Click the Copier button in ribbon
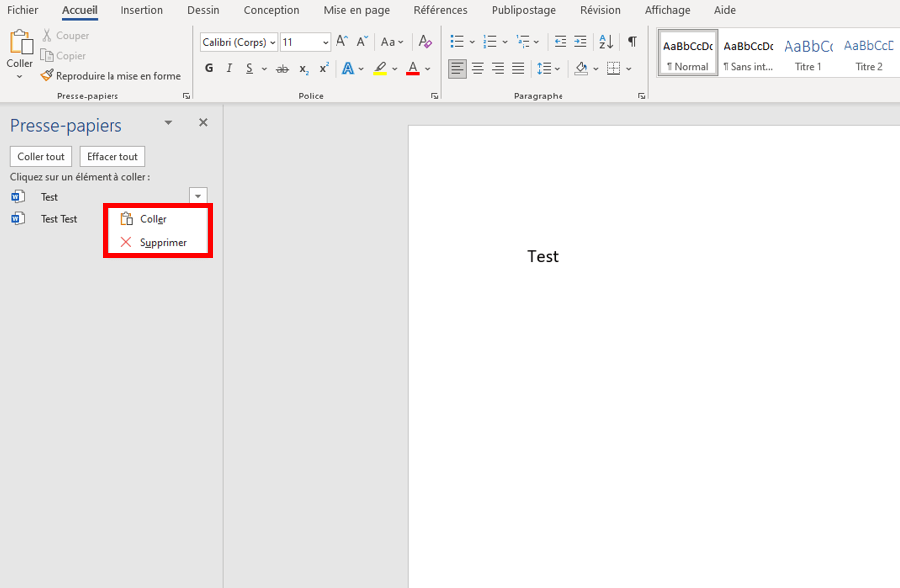 (x=63, y=55)
